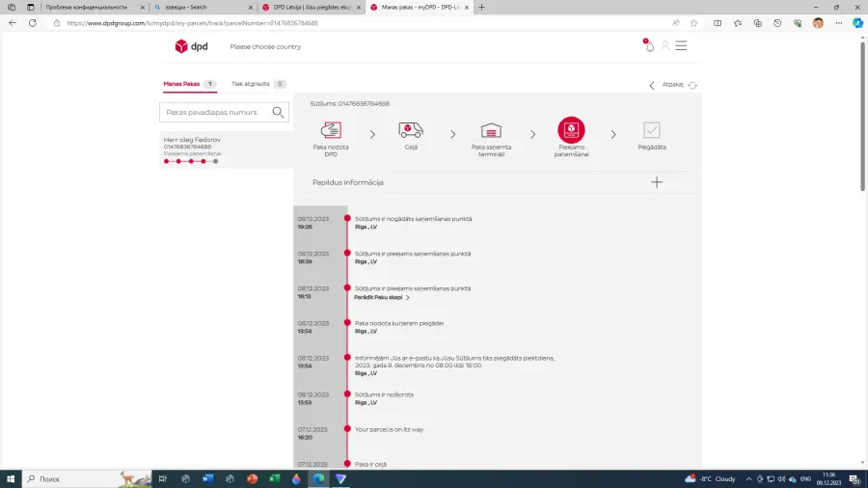
Task: Toggle split screen view icon
Action: 718,23
